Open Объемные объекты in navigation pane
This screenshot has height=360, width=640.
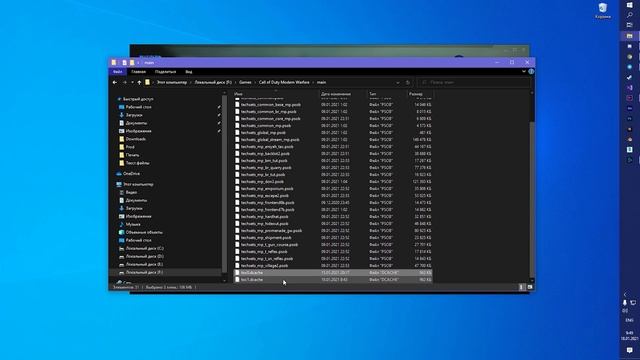point(144,232)
